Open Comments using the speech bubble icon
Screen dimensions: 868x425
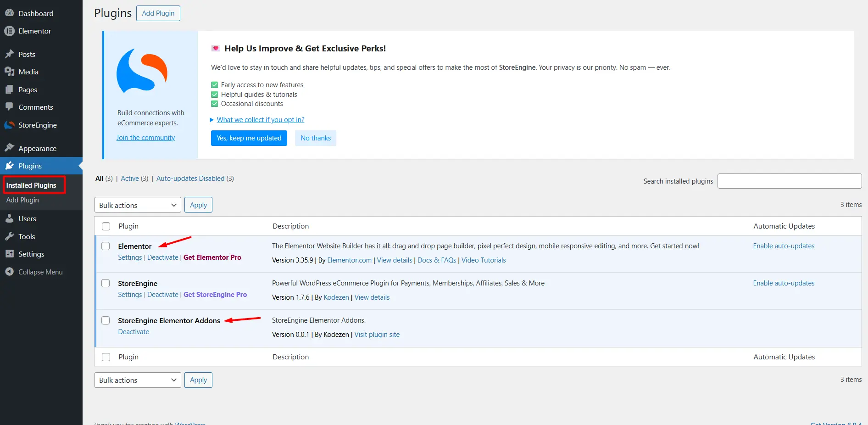point(10,107)
